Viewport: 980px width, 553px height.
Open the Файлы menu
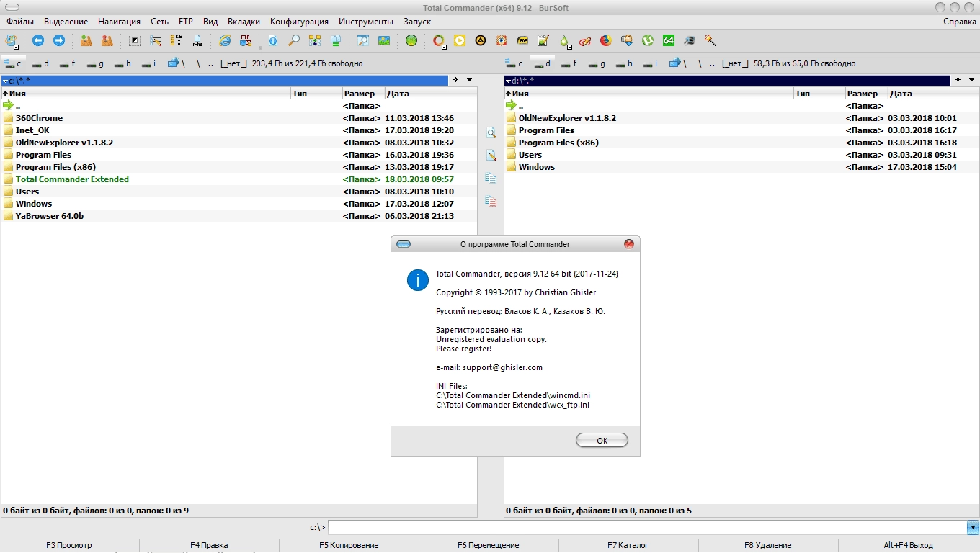point(20,22)
